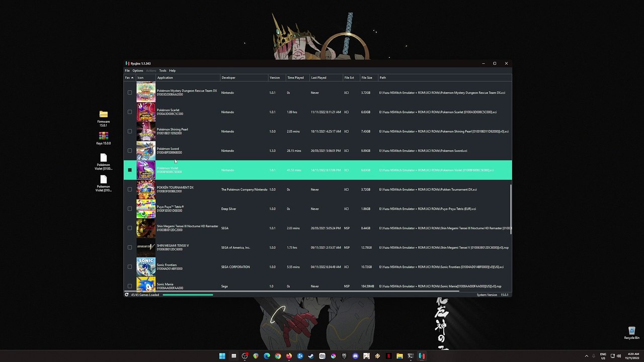The width and height of the screenshot is (644, 362).
Task: Open the Windows Start button
Action: coord(222,356)
